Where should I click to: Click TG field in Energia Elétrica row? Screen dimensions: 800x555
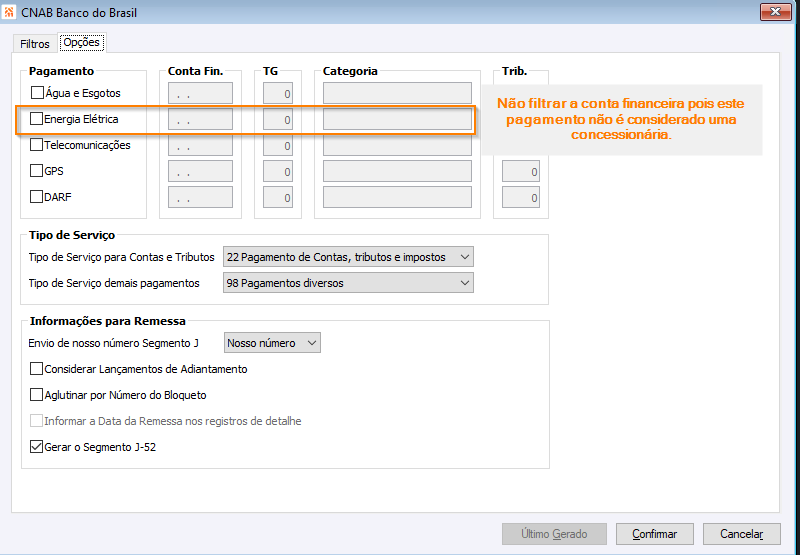(278, 119)
